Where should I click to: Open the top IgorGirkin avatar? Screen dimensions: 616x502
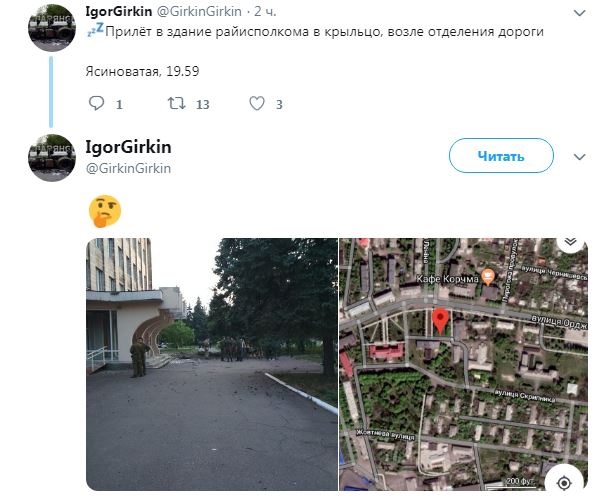click(52, 27)
